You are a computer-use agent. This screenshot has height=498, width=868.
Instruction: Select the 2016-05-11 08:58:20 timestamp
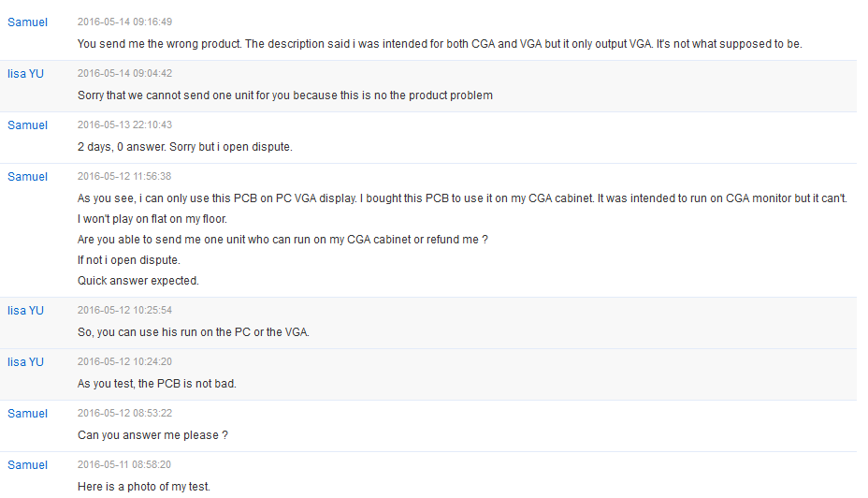[124, 464]
